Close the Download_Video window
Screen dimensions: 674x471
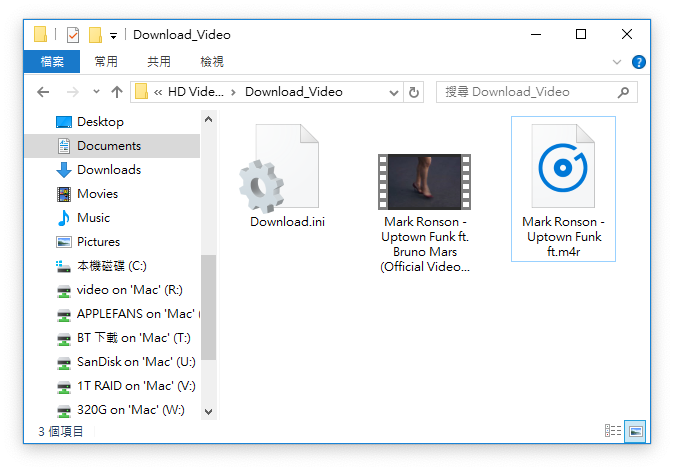tap(627, 34)
